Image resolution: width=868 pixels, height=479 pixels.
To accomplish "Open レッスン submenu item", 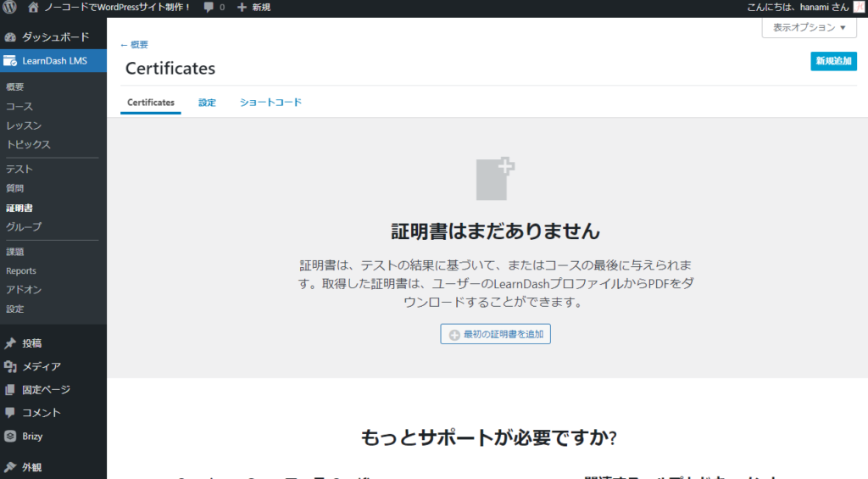I will coord(24,125).
